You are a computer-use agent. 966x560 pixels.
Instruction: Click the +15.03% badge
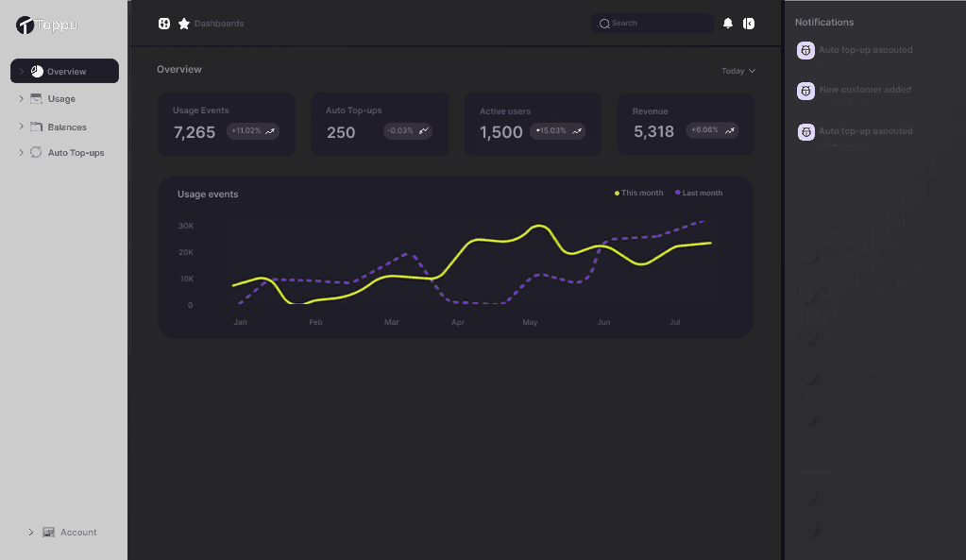(557, 131)
